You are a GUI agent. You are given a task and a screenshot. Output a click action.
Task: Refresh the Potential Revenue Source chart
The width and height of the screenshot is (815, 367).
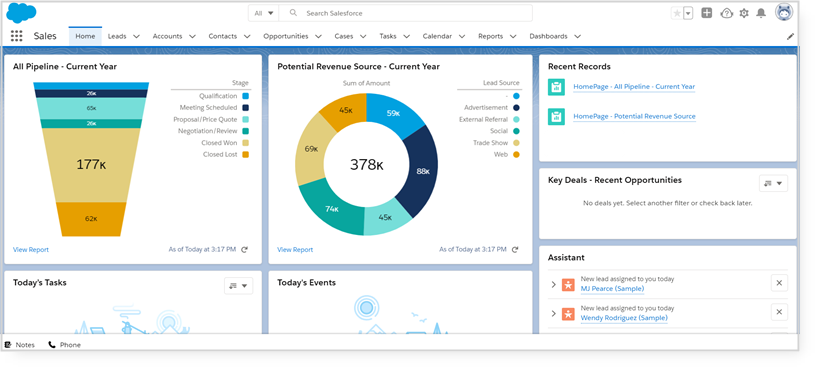coord(515,250)
